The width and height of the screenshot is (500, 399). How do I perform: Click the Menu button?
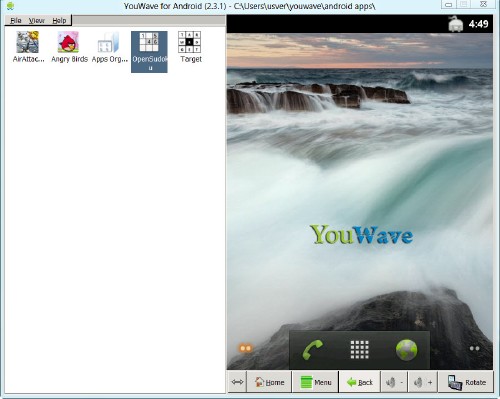pos(316,382)
